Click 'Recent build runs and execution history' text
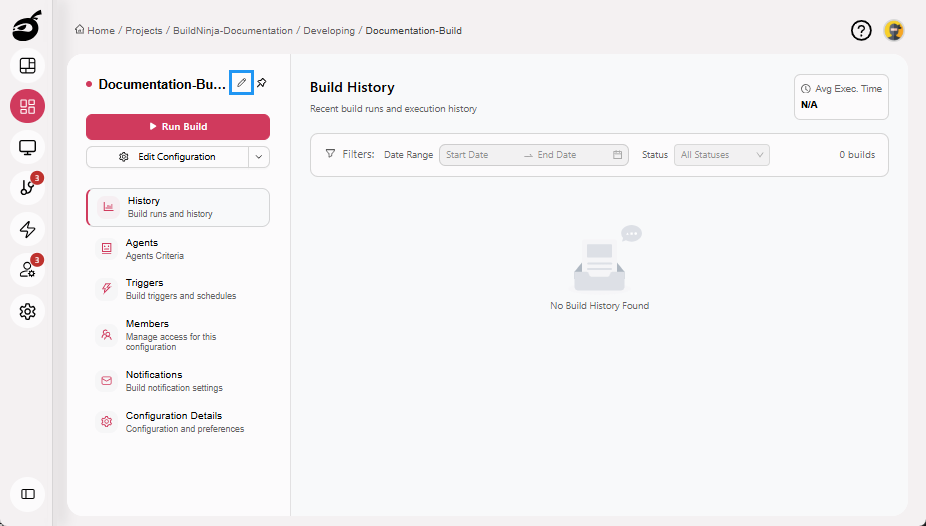The image size is (926, 526). [393, 109]
